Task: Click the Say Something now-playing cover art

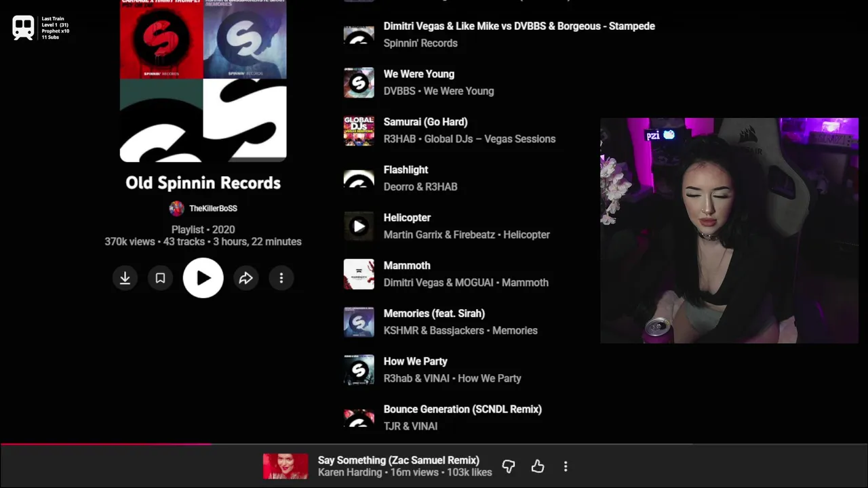Action: [x=285, y=466]
